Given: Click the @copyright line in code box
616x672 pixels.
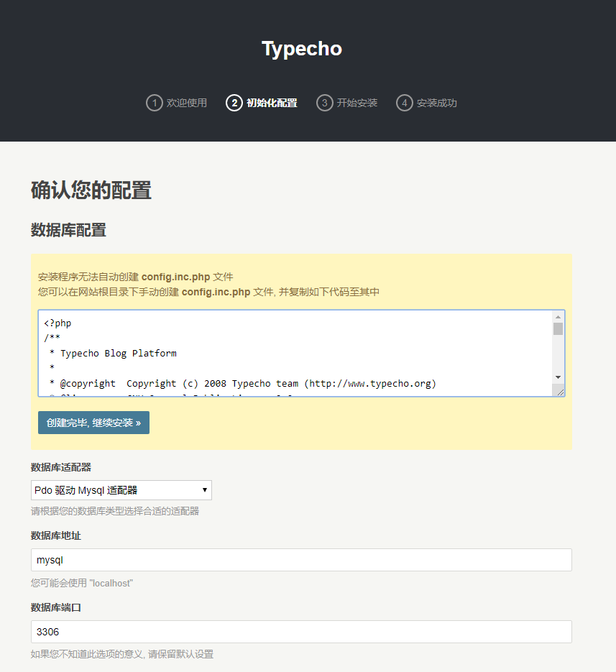Looking at the screenshot, I should coord(243,383).
